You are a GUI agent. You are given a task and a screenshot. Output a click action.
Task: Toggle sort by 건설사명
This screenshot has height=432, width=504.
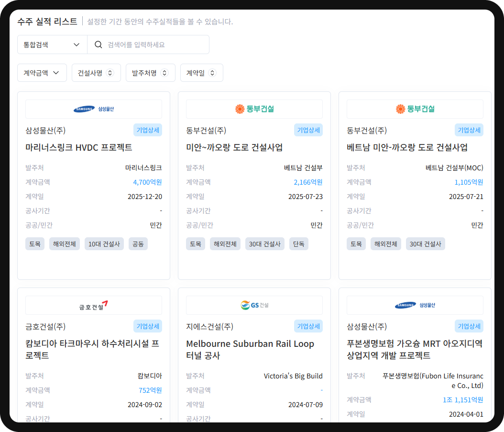96,73
